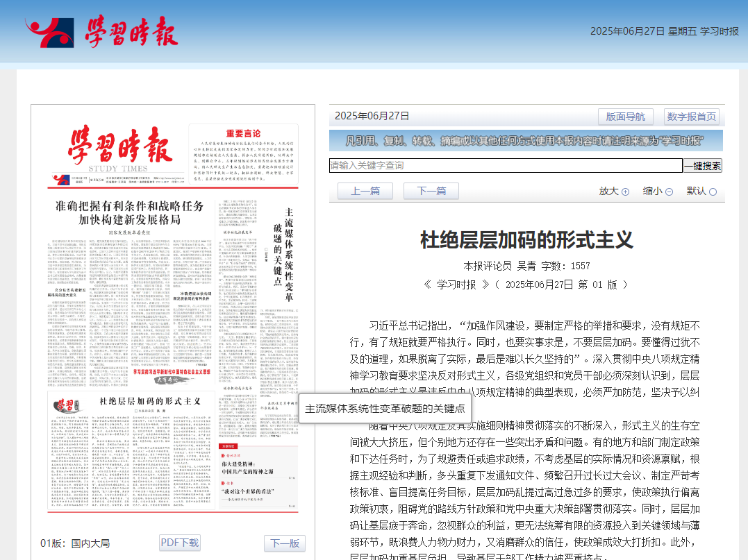Screen dimensions: 748x560
Task: Click the byline 本报评论员 吴青 字数：1557
Action: [526, 266]
